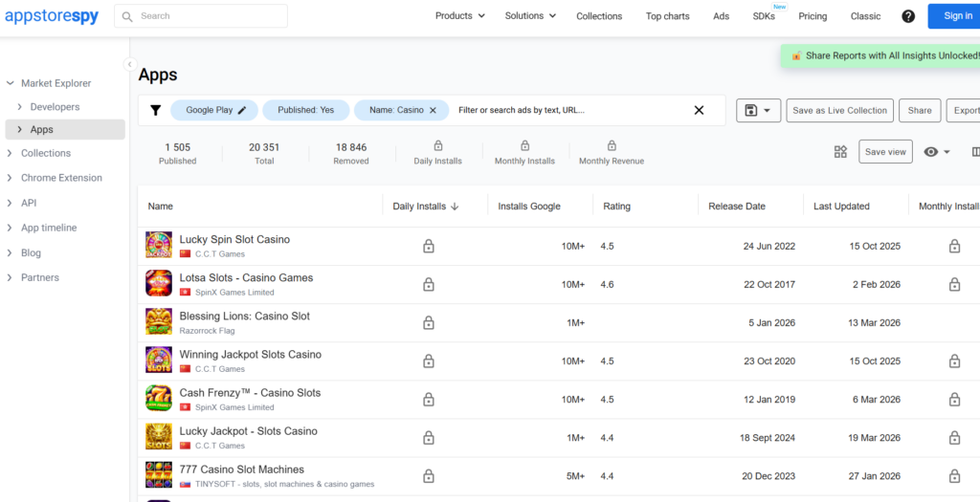Click the locked Monthly Revenue stat icon

(x=612, y=145)
